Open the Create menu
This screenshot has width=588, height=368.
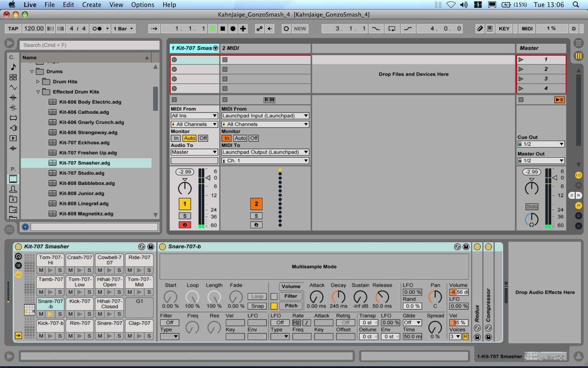[x=91, y=5]
